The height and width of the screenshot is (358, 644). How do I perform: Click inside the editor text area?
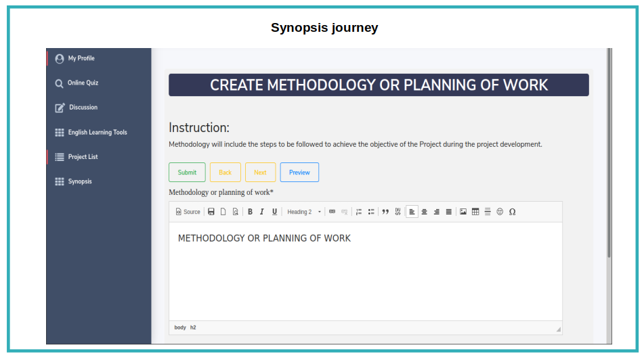pos(366,271)
